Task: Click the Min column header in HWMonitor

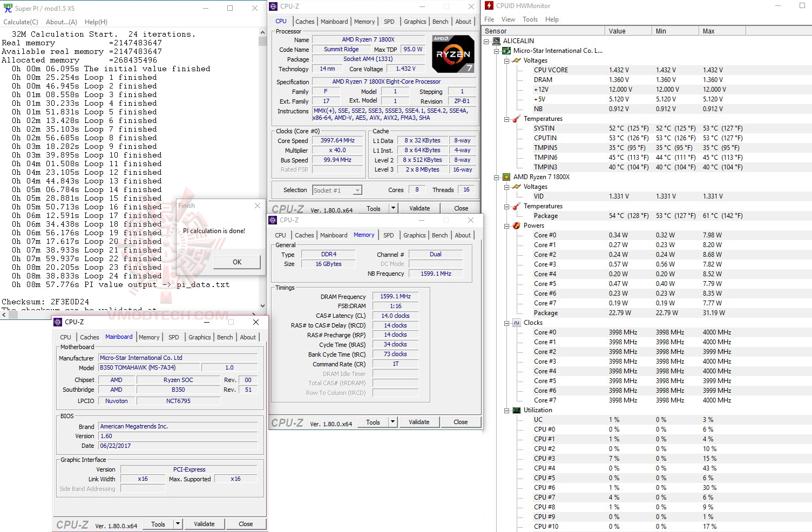Action: point(675,31)
